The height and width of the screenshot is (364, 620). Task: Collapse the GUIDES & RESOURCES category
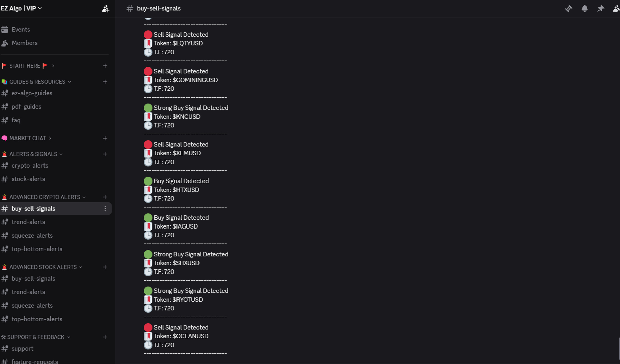(36, 82)
